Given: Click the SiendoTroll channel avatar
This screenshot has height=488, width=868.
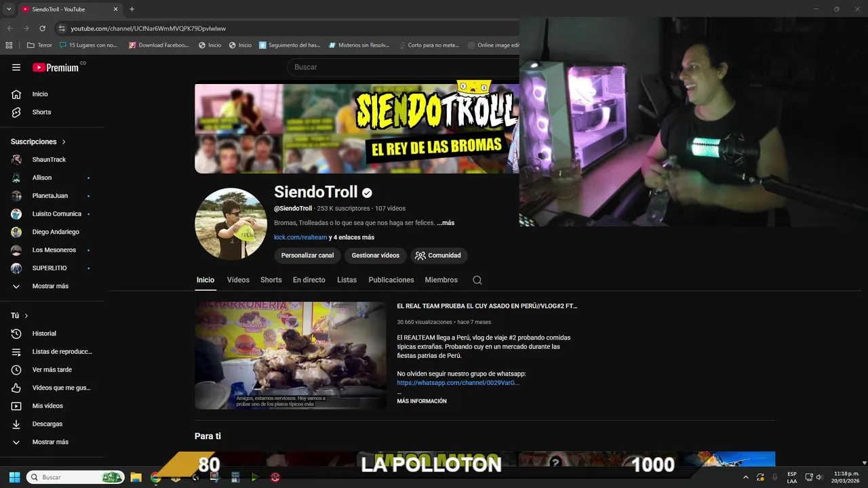Looking at the screenshot, I should pos(231,224).
